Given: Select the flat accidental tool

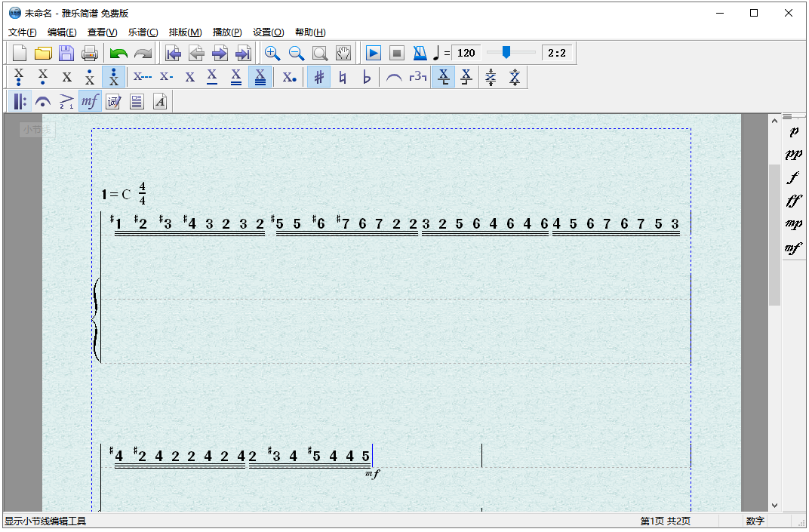Looking at the screenshot, I should pyautogui.click(x=367, y=77).
